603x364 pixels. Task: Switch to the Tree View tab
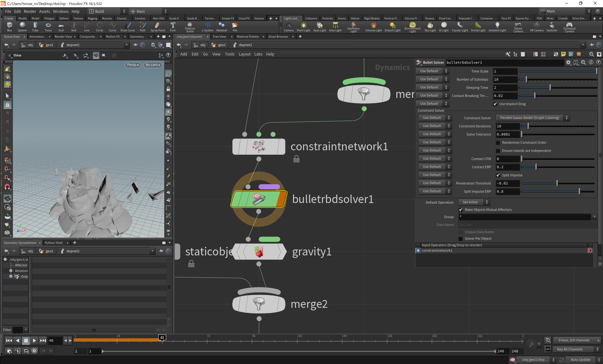[219, 37]
